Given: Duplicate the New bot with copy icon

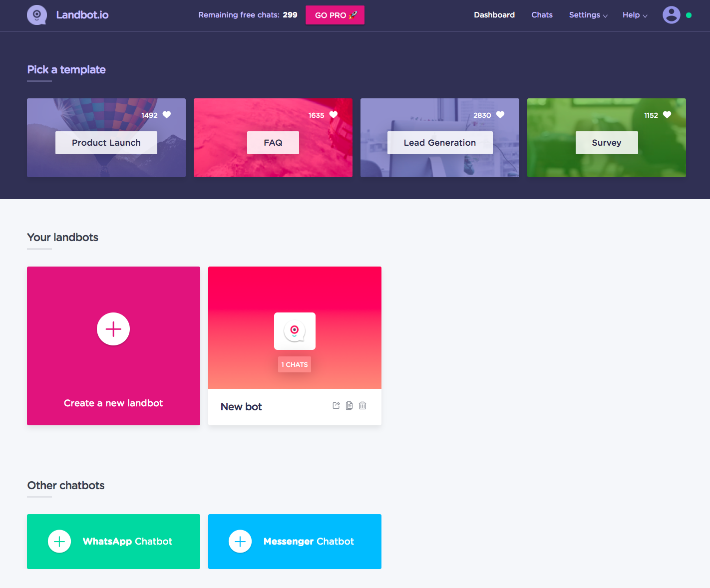Looking at the screenshot, I should click(350, 405).
